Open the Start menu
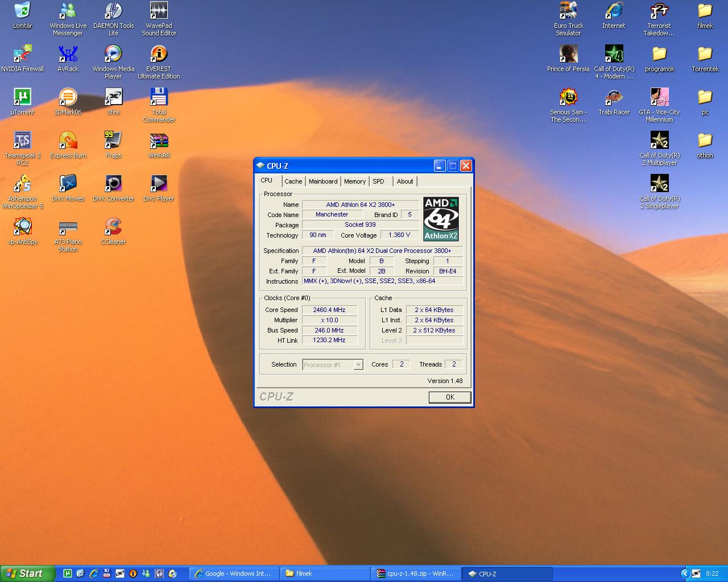Screen dimensions: 728x582 27,573
